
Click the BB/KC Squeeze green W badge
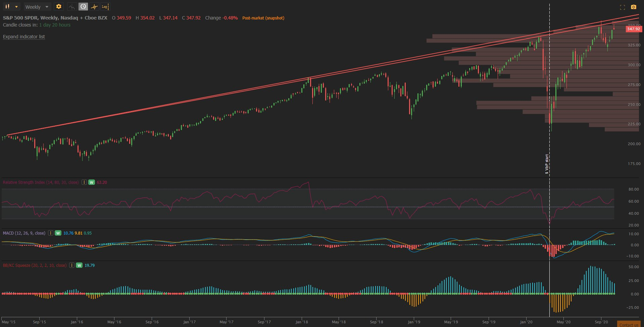[x=79, y=265]
